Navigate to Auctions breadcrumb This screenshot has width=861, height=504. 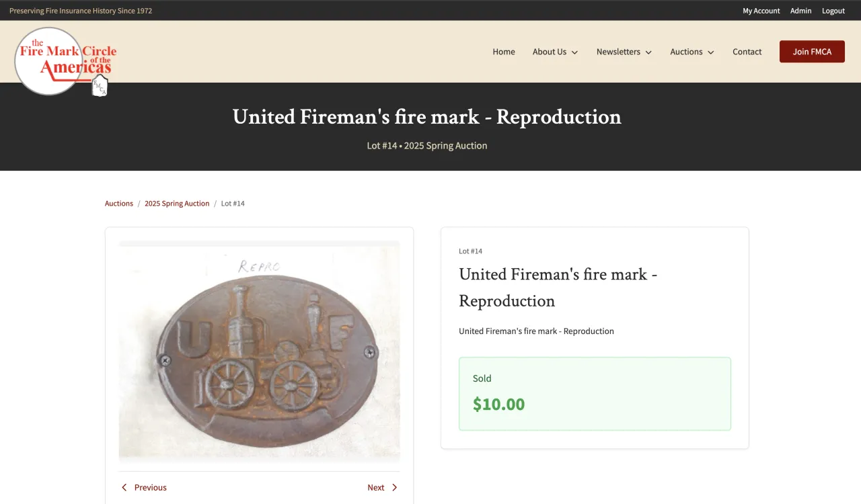click(x=119, y=204)
